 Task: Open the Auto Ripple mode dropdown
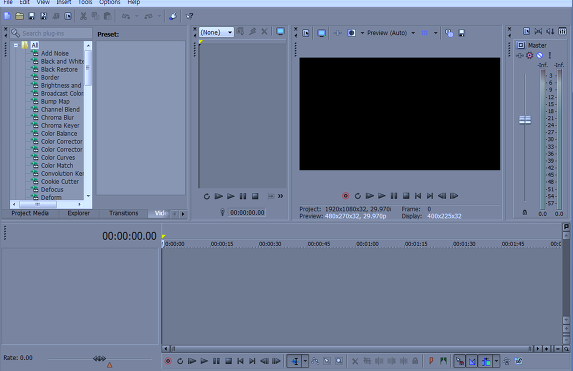pos(496,361)
